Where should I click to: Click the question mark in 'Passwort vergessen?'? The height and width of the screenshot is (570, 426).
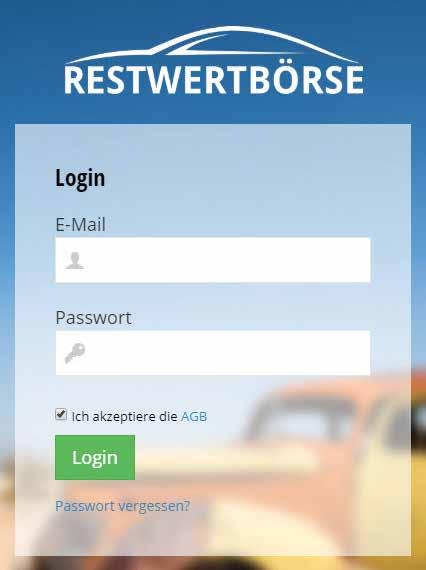186,505
